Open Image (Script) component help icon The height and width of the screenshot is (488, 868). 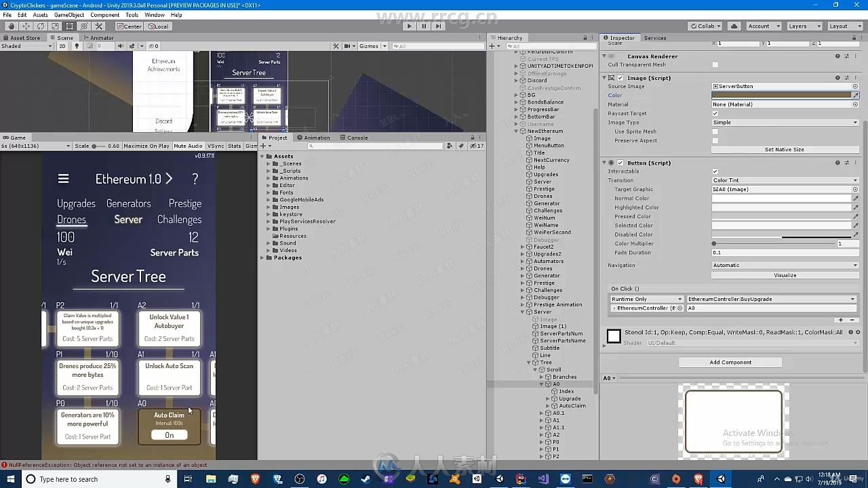tap(837, 78)
